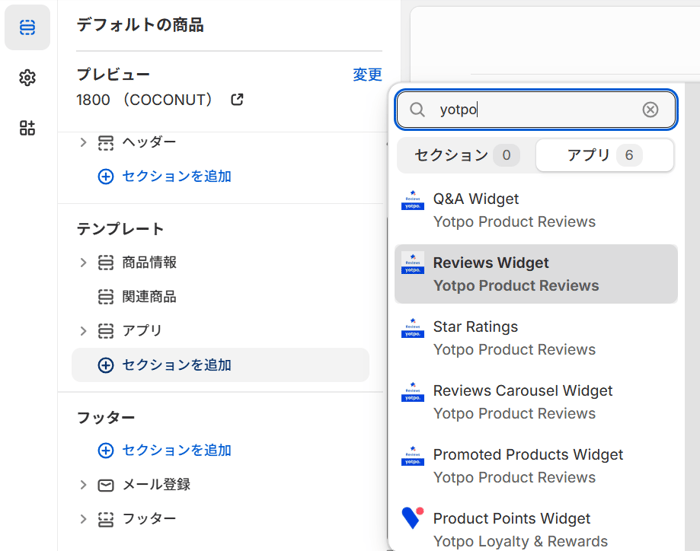The width and height of the screenshot is (700, 551).
Task: Click the 商品情報 section icon
Action: (106, 263)
